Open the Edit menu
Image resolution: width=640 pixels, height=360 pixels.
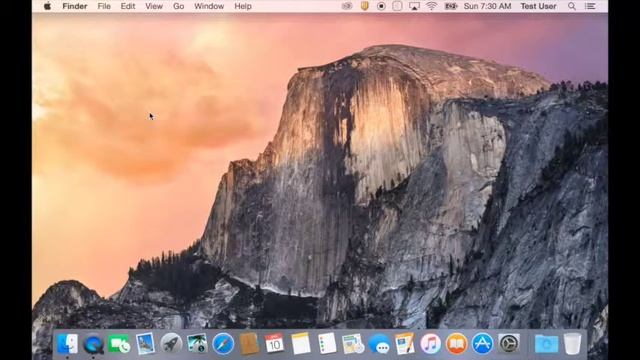pos(128,6)
